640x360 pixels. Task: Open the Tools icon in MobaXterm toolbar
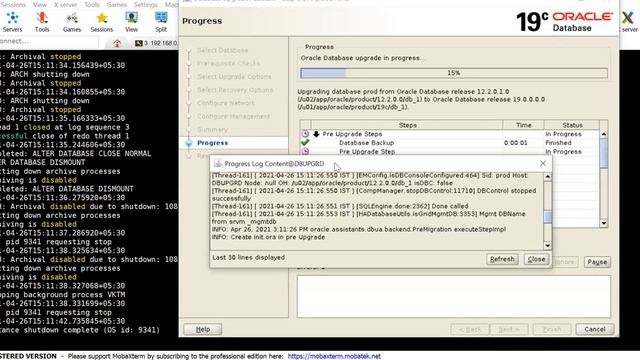click(x=42, y=22)
